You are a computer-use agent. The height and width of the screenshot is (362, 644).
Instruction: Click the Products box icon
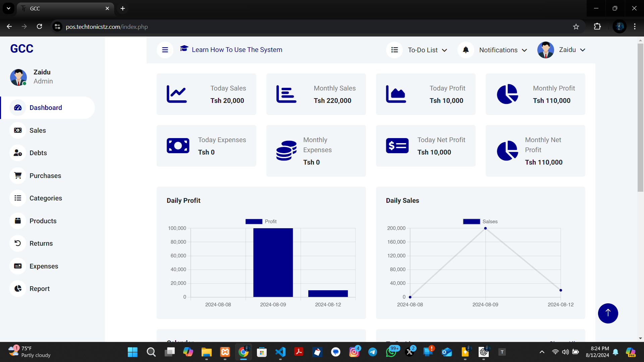18,221
